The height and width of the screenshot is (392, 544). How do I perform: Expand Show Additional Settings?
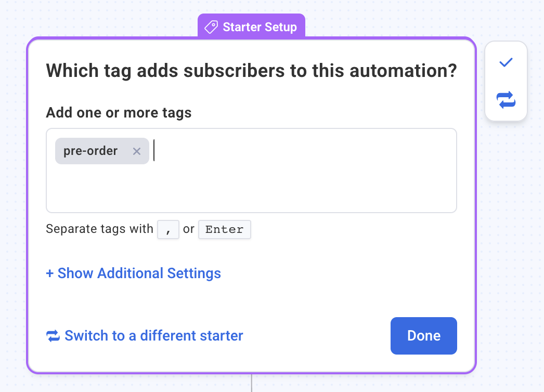(x=133, y=273)
